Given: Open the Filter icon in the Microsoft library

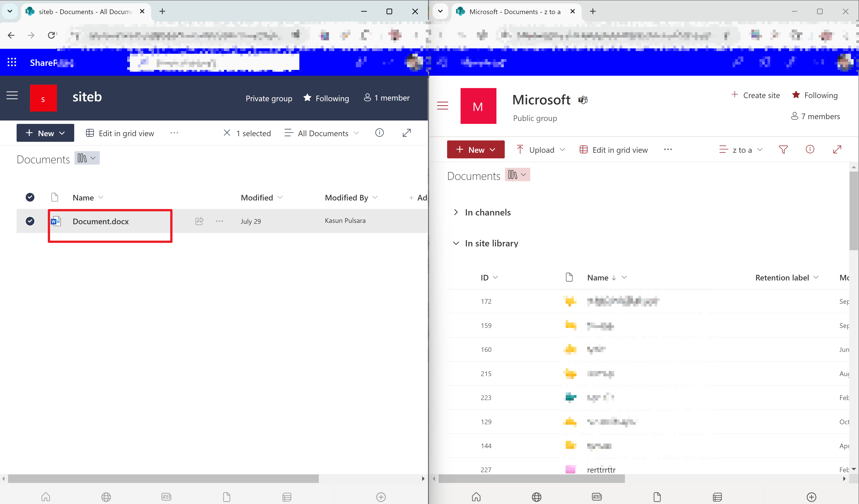Looking at the screenshot, I should pos(783,149).
